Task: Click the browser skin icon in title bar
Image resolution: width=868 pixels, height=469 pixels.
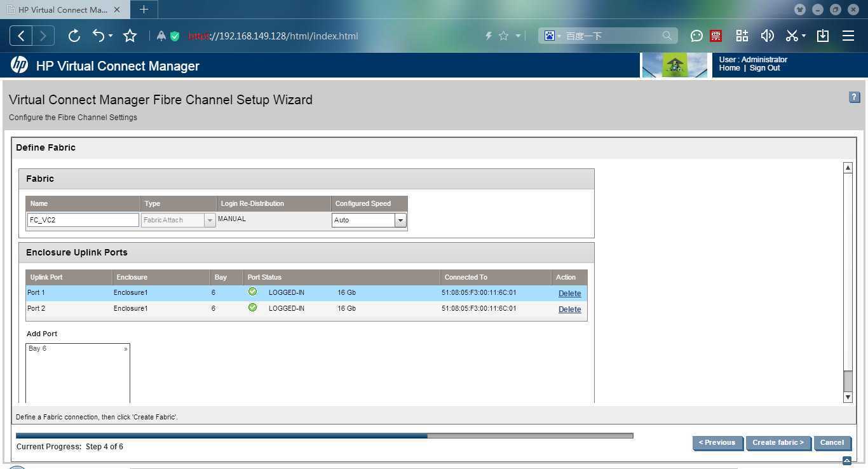Action: 800,10
